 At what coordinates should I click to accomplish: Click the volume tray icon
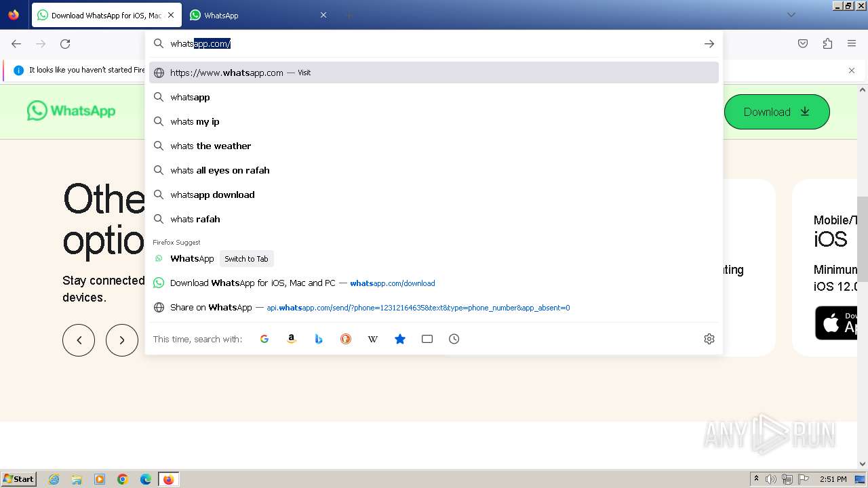(771, 479)
